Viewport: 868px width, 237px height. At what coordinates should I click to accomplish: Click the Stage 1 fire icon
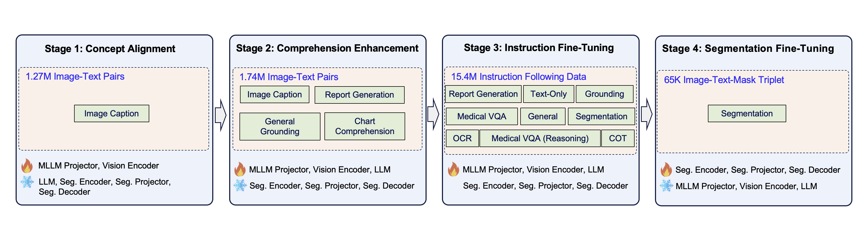point(27,166)
